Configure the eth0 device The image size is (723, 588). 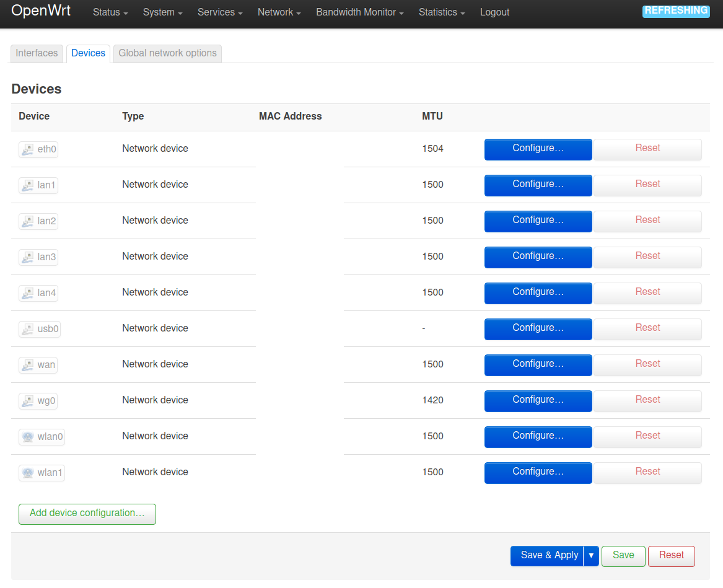(x=538, y=149)
